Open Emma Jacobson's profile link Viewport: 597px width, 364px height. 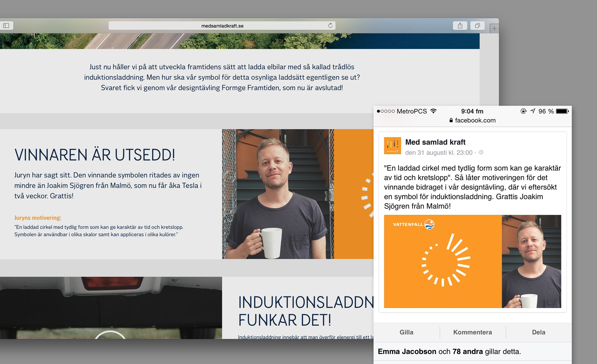click(407, 351)
